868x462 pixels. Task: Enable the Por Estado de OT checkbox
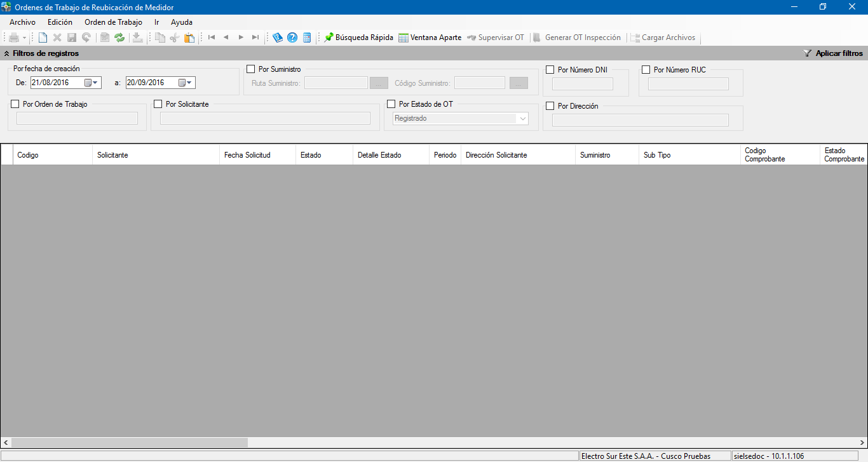point(391,104)
